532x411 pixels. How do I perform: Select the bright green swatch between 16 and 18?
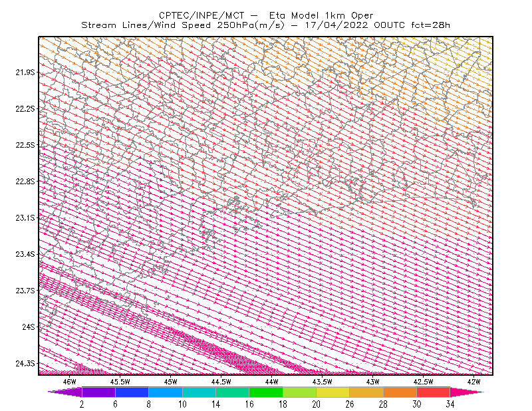(x=266, y=392)
